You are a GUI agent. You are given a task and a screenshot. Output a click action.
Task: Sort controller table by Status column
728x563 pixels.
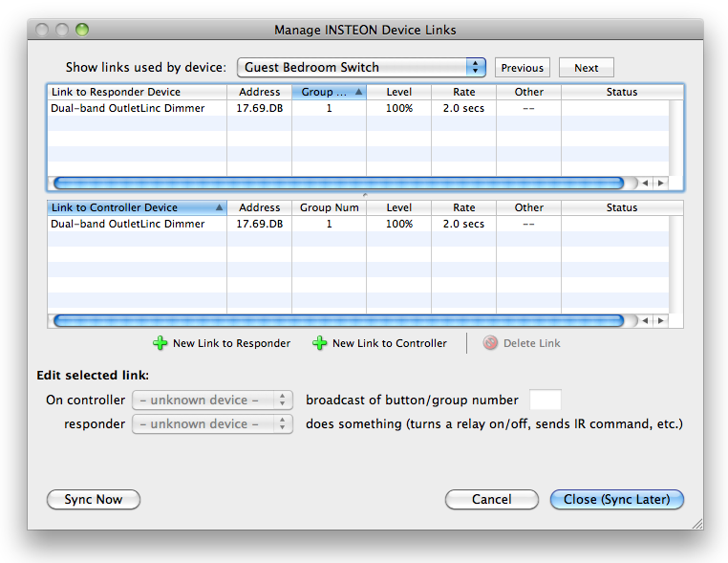pos(622,207)
